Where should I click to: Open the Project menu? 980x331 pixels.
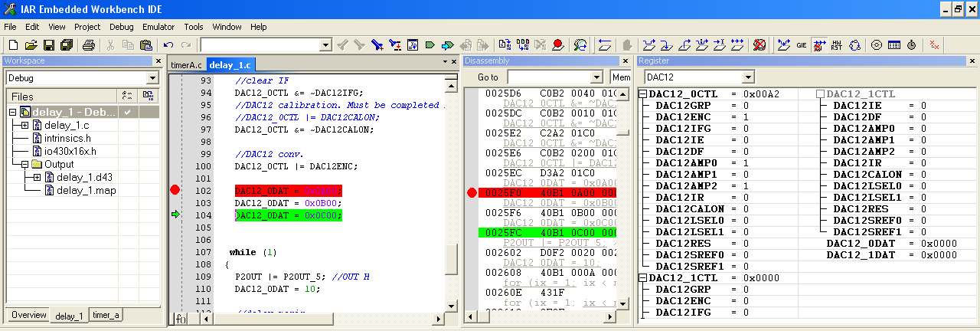click(x=87, y=27)
